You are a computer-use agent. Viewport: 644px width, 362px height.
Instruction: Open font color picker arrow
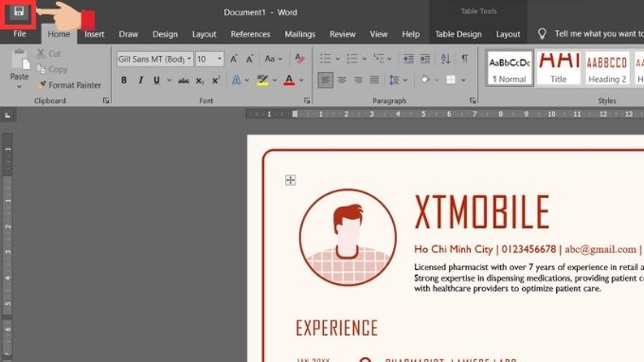(x=301, y=81)
